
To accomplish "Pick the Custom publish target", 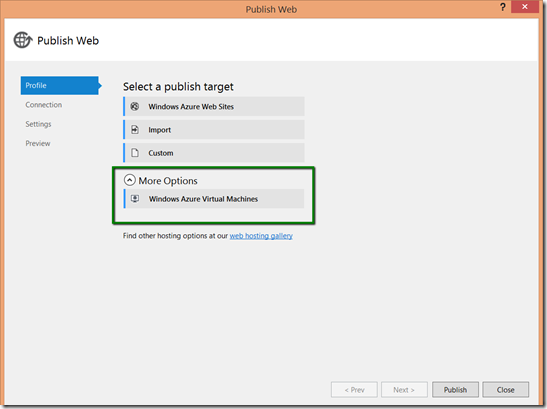I will point(214,153).
